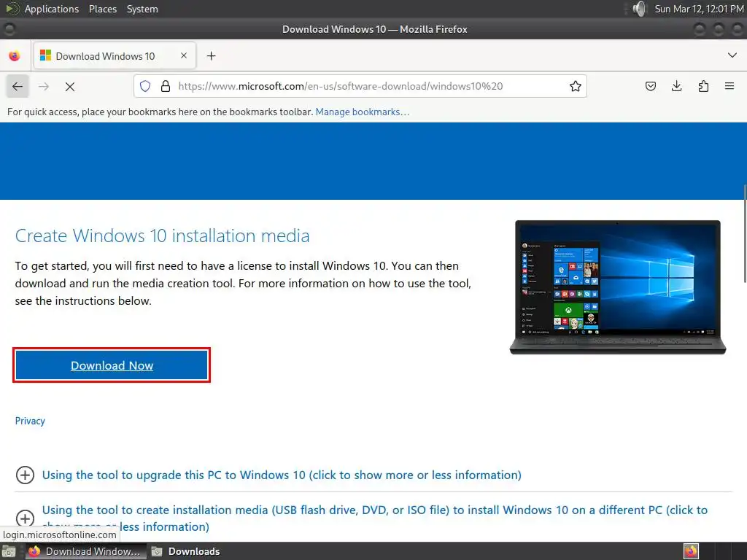Bookmark this page with star icon
Viewport: 747px width, 560px height.
coord(575,86)
